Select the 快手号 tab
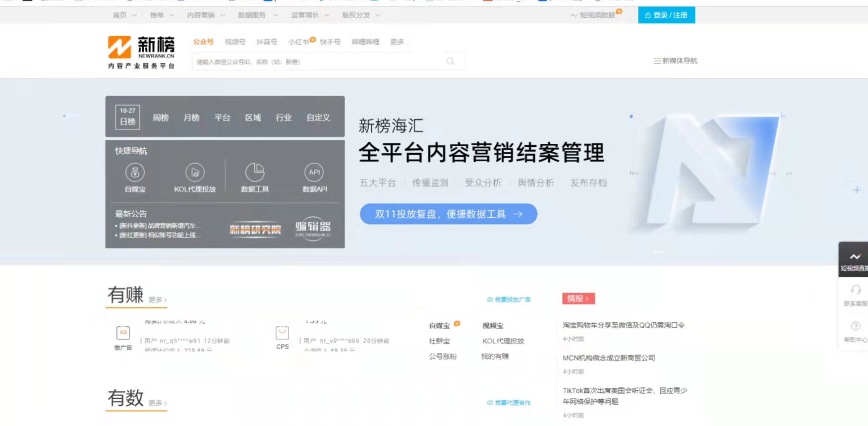Screen dimensions: 868x426 click(x=330, y=42)
